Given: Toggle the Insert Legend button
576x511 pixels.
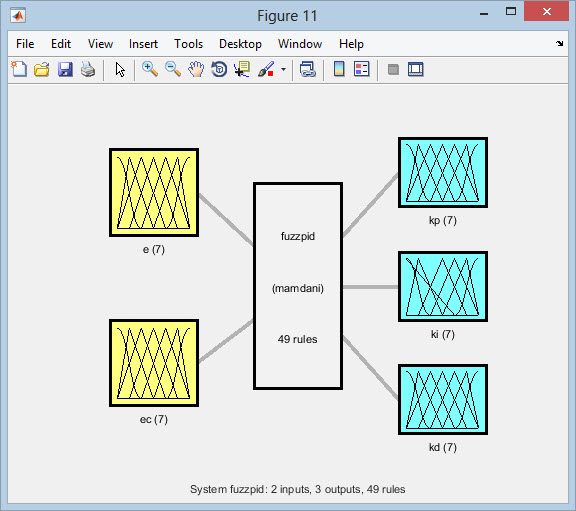Looking at the screenshot, I should coord(361,69).
